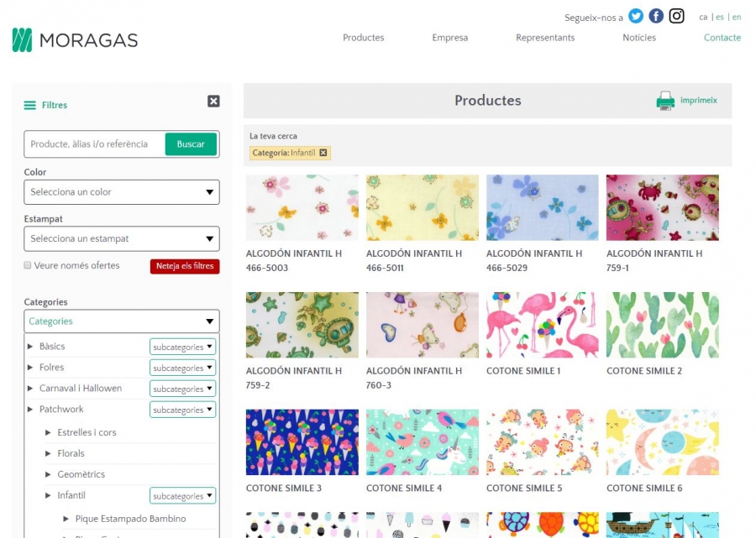The image size is (756, 538).
Task: Expand the Estrelles i cors arrow
Action: (x=48, y=432)
